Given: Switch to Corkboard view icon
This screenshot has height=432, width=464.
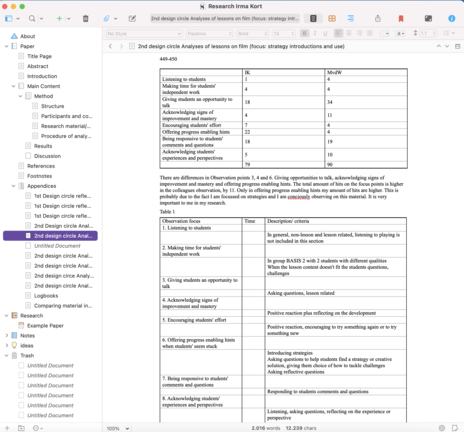Looking at the screenshot, I should point(332,19).
